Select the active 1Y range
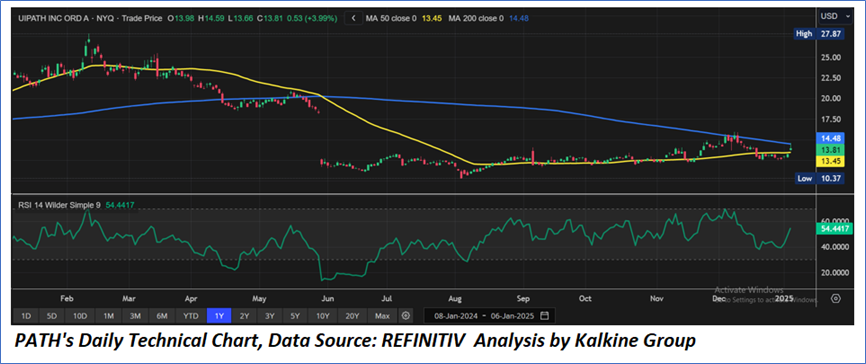 point(219,316)
